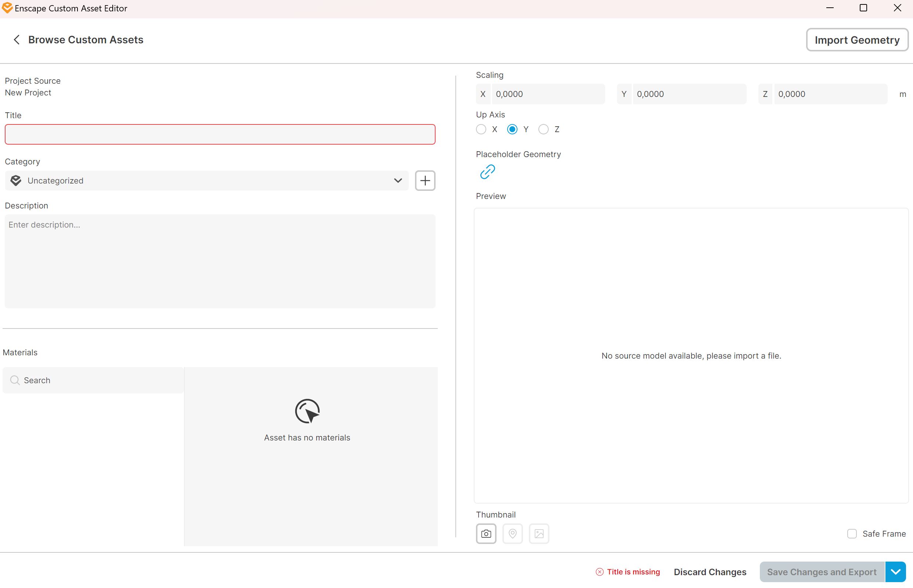Screen dimensions: 913x588
Task: Click the 'New Project' source text
Action: point(28,93)
